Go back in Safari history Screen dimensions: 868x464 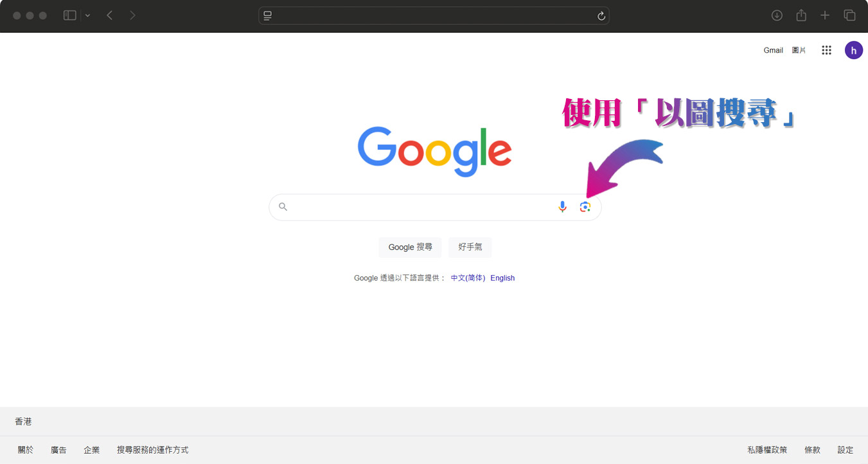click(110, 15)
